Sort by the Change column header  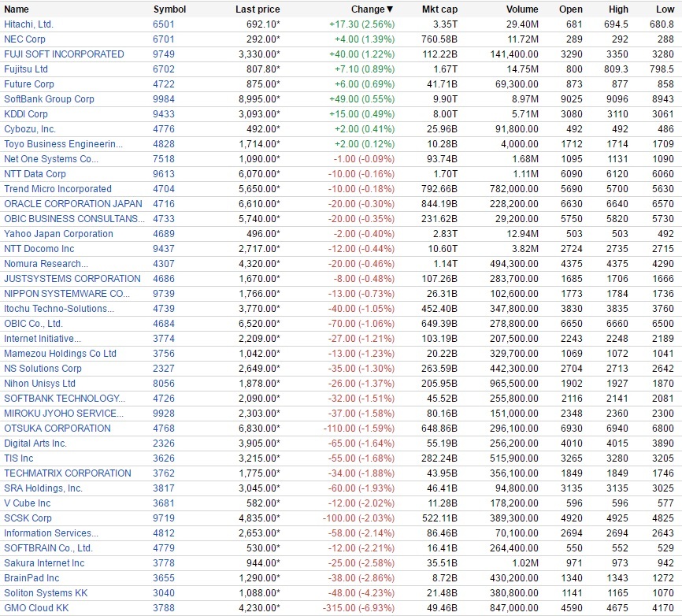pyautogui.click(x=372, y=9)
